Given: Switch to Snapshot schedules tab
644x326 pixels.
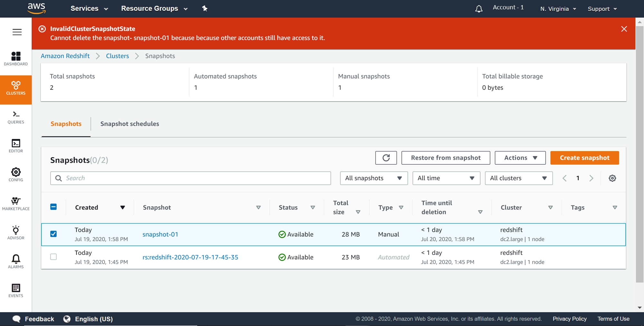Looking at the screenshot, I should [129, 124].
